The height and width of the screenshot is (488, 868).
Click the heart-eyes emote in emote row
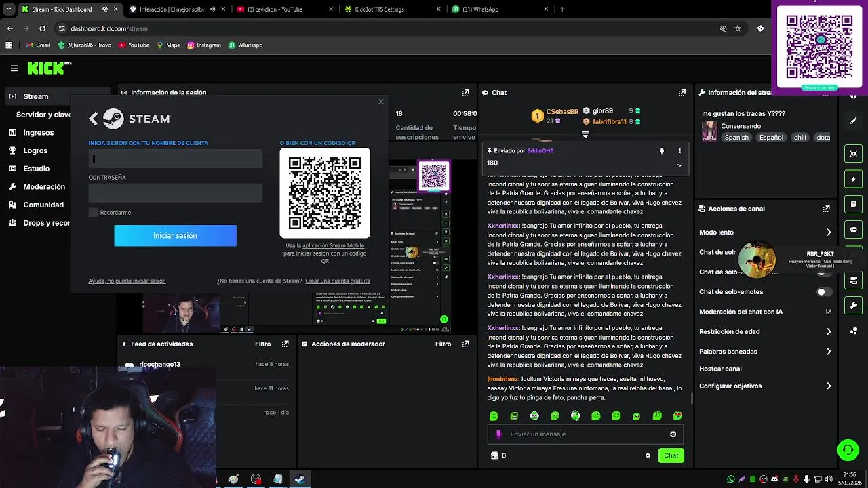click(677, 415)
